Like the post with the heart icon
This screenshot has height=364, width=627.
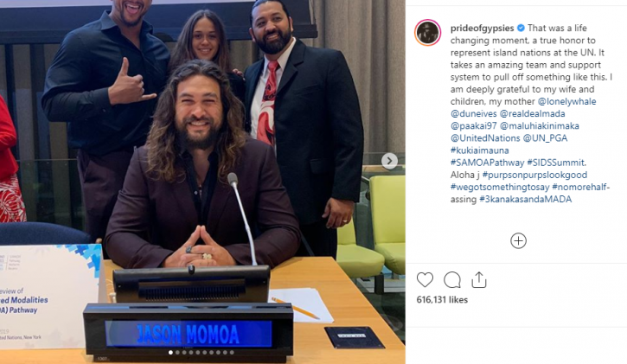tap(425, 279)
